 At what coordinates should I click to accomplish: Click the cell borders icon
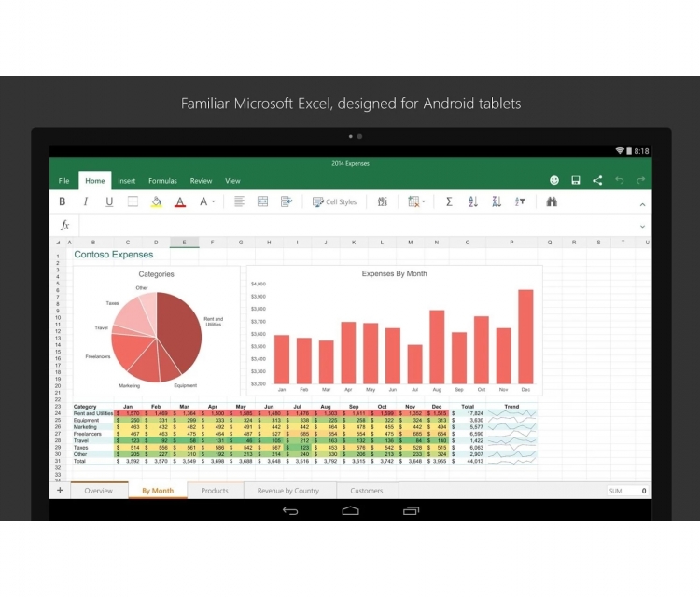pos(133,201)
